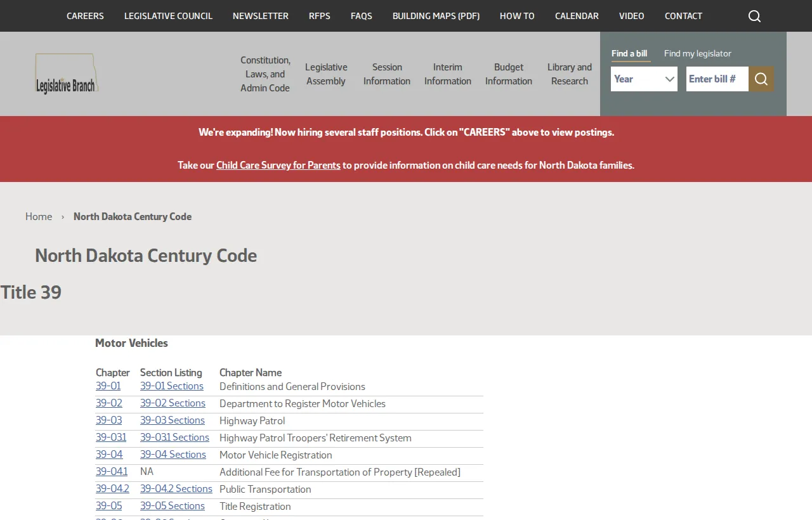
Task: Open chapter 39-04.2 Public Transportation link
Action: coord(112,489)
